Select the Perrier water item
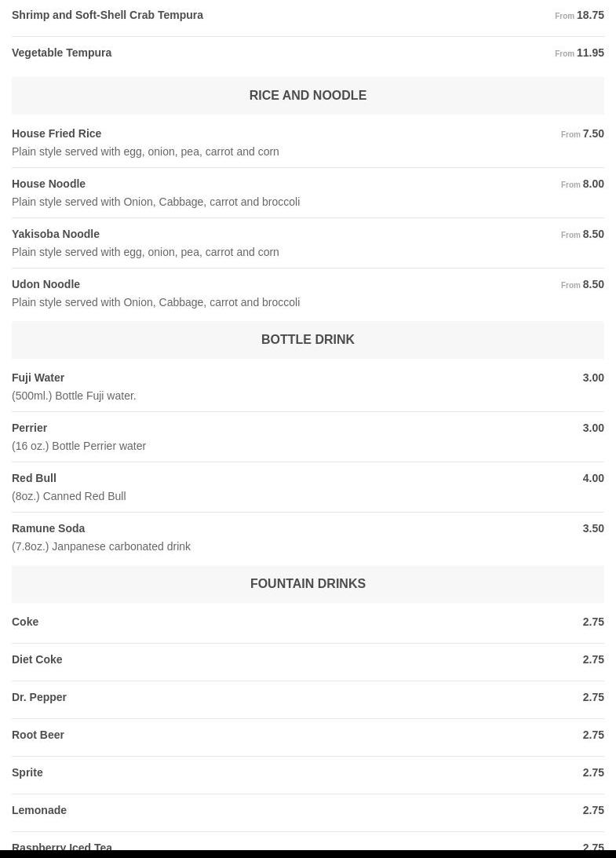The height and width of the screenshot is (858, 616). (30, 428)
